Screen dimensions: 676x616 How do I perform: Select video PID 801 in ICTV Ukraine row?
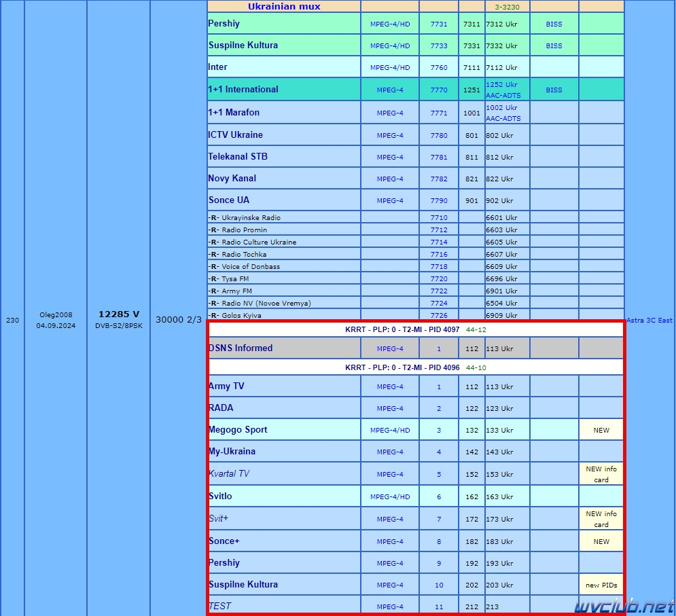click(472, 135)
